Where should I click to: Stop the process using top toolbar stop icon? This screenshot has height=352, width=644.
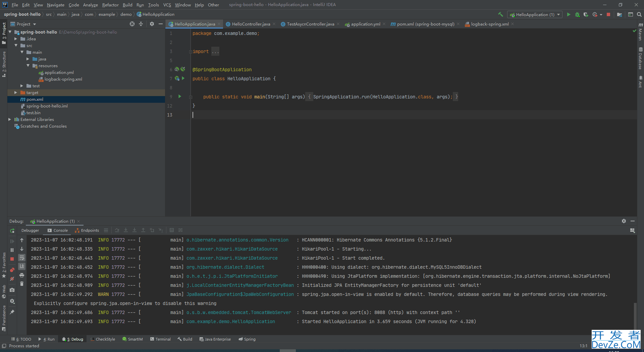tap(608, 14)
